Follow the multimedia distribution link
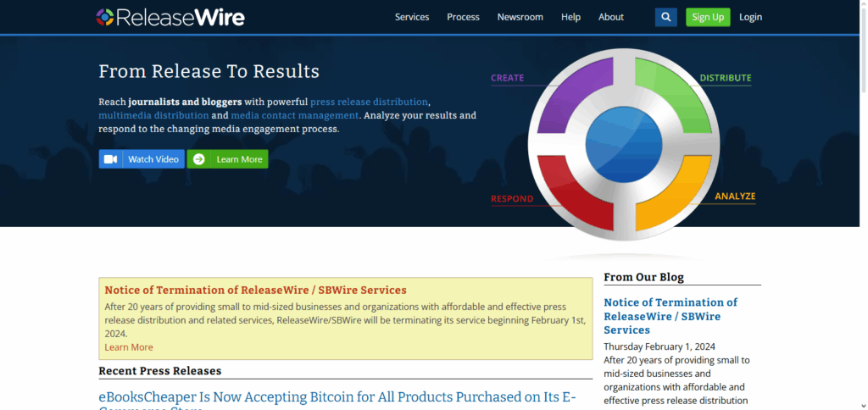The image size is (868, 410). point(154,116)
